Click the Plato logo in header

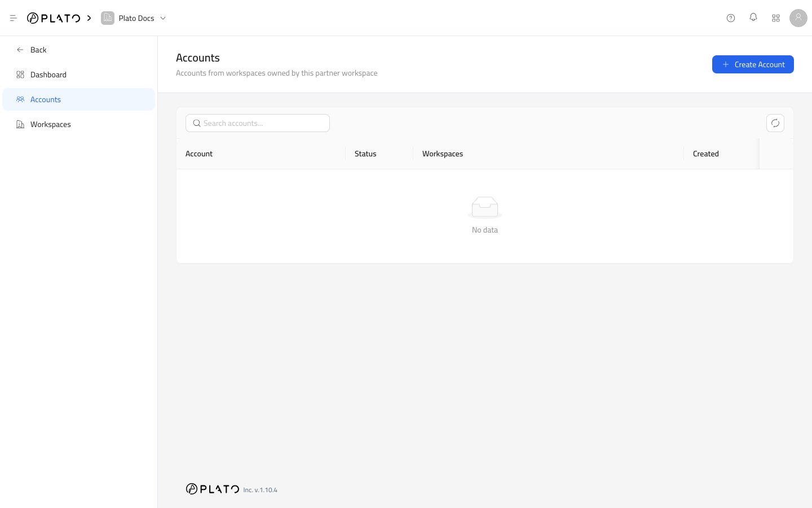click(x=54, y=18)
